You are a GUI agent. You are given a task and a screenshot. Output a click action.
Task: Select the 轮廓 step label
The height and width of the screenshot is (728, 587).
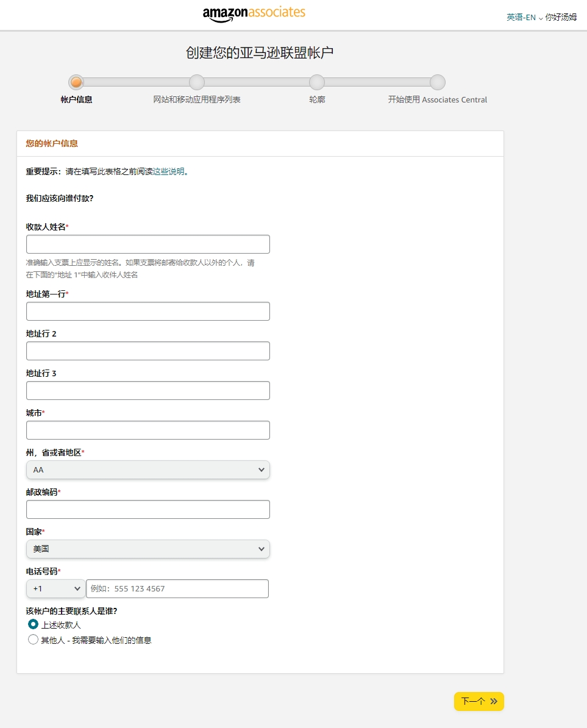tap(317, 99)
